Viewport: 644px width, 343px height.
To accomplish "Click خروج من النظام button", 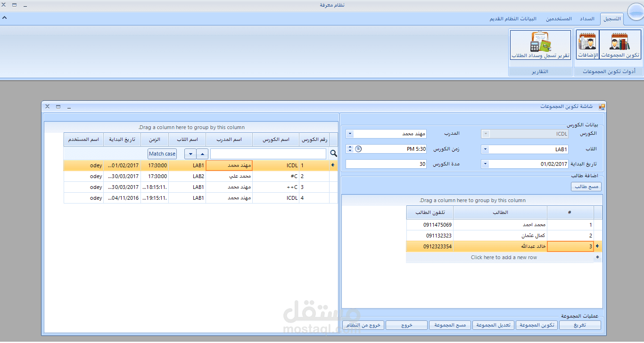I will tap(363, 325).
